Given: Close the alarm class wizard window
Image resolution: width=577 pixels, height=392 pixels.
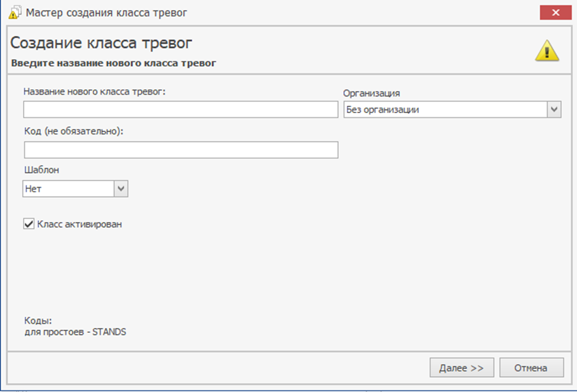Looking at the screenshot, I should click(554, 12).
